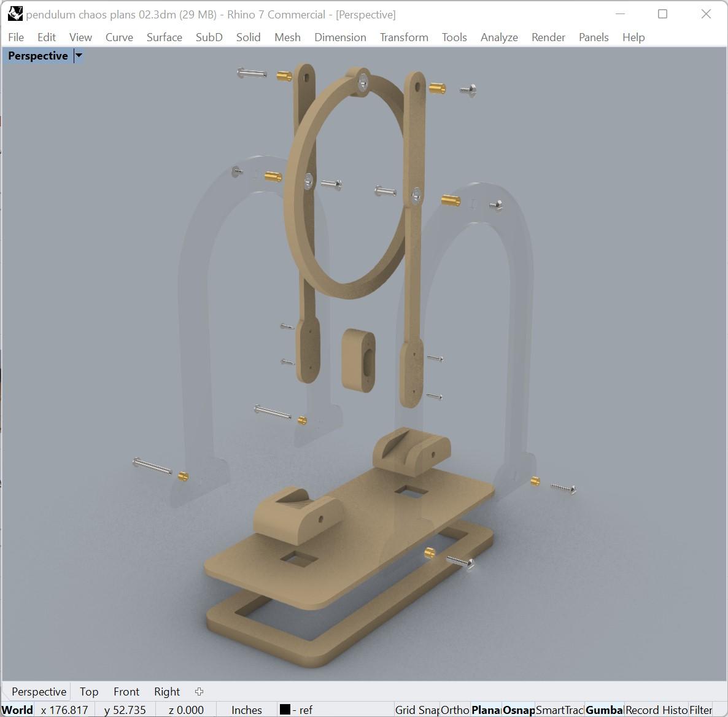Click the black layer color swatch
The width and height of the screenshot is (728, 717).
click(285, 709)
